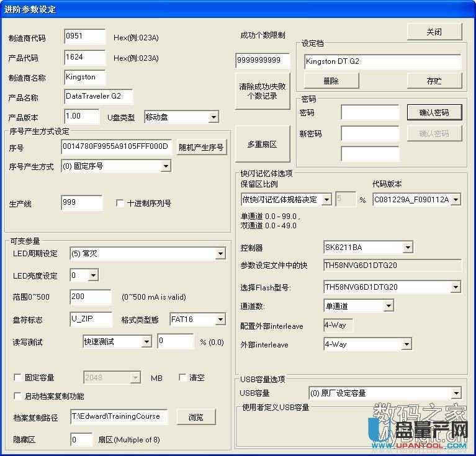
Task: Click the 制造商代码 field with 0951
Action: point(84,36)
